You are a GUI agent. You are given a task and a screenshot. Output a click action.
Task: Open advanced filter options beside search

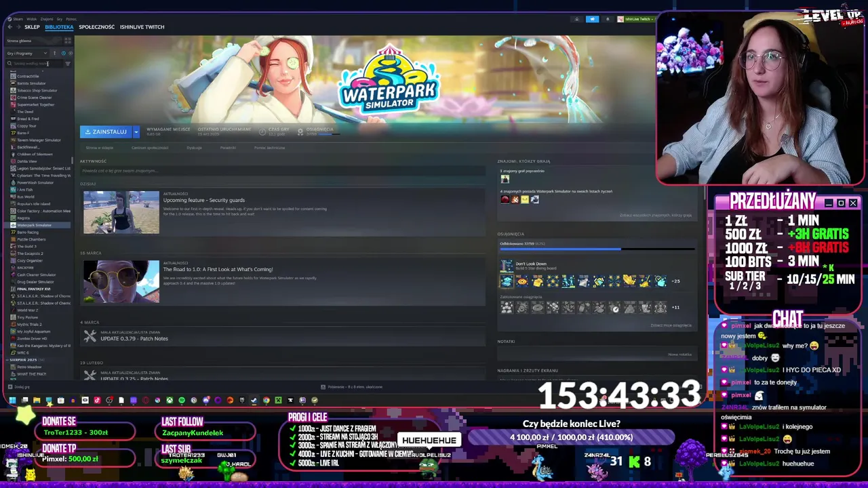click(x=68, y=64)
